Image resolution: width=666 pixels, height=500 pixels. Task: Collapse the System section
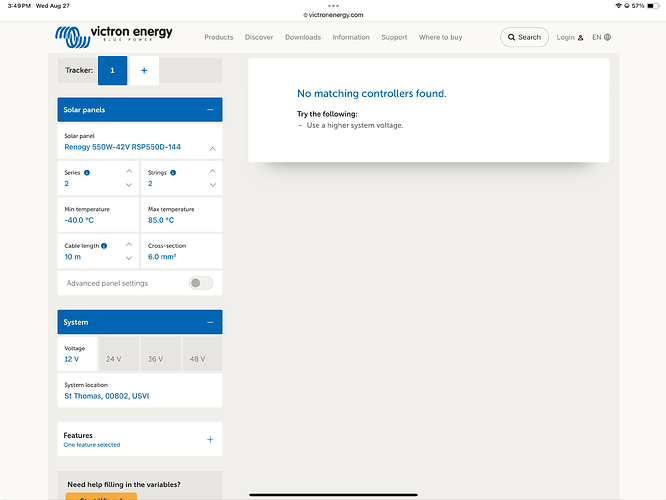[210, 322]
